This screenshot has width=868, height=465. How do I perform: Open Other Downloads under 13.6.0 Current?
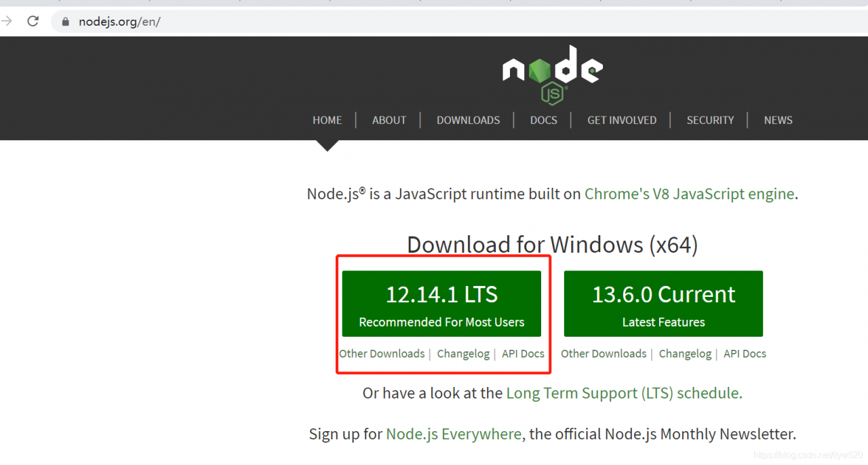click(604, 354)
